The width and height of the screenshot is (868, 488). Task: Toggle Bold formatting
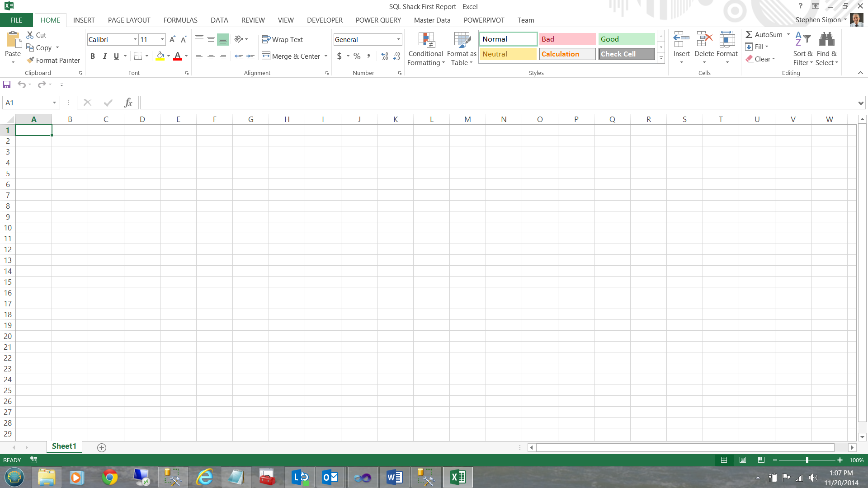tap(93, 56)
